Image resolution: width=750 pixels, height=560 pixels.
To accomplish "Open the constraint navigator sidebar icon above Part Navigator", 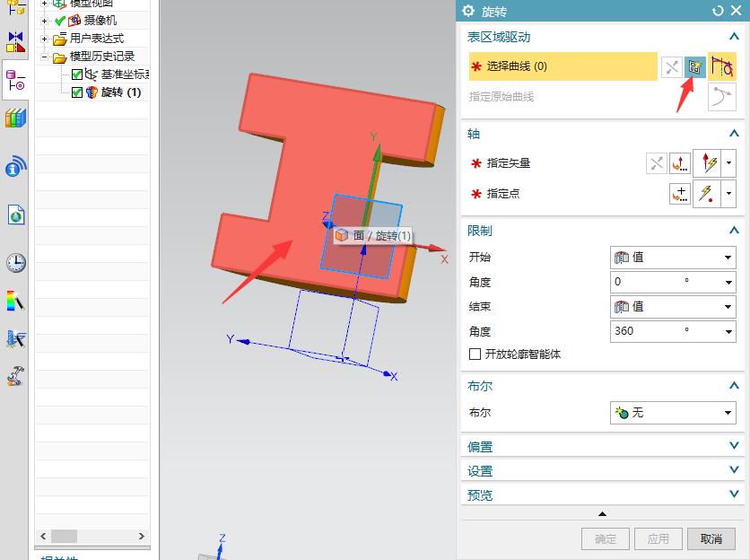I will tap(15, 41).
